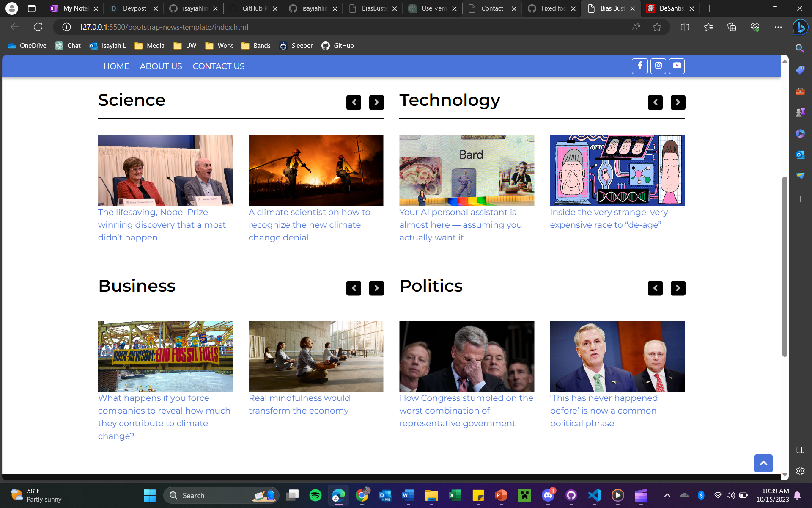Open the mindfulness economy article link
Screen dimensions: 812x508
(x=299, y=404)
